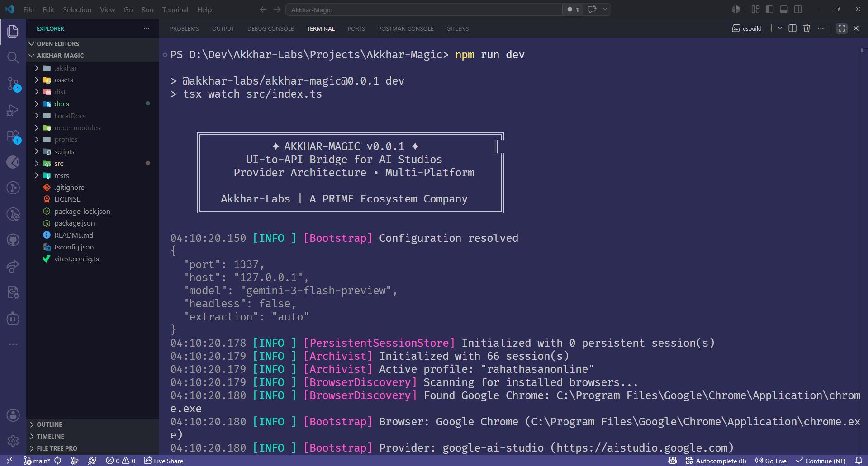The width and height of the screenshot is (868, 466).
Task: Switch to the OUTPUT tab
Action: (x=223, y=28)
